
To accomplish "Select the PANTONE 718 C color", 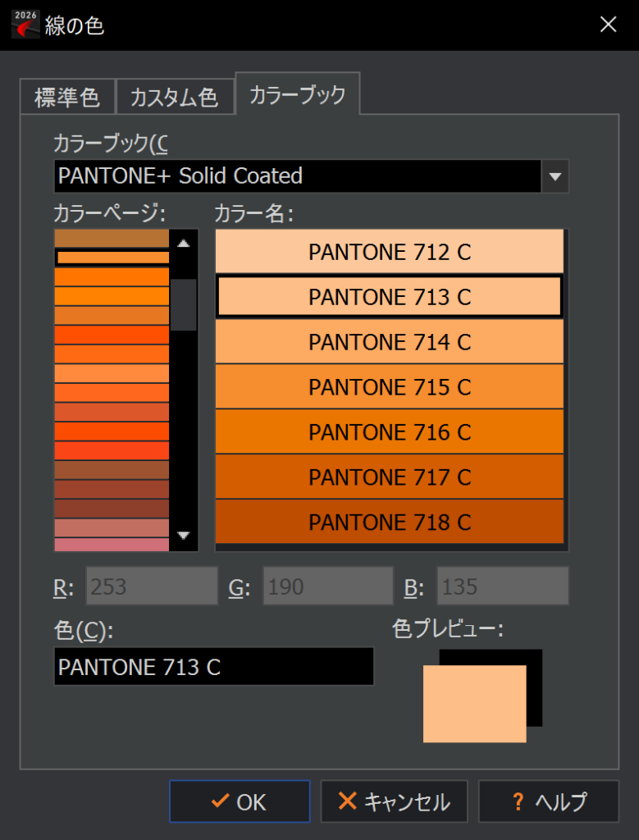I will [x=390, y=521].
